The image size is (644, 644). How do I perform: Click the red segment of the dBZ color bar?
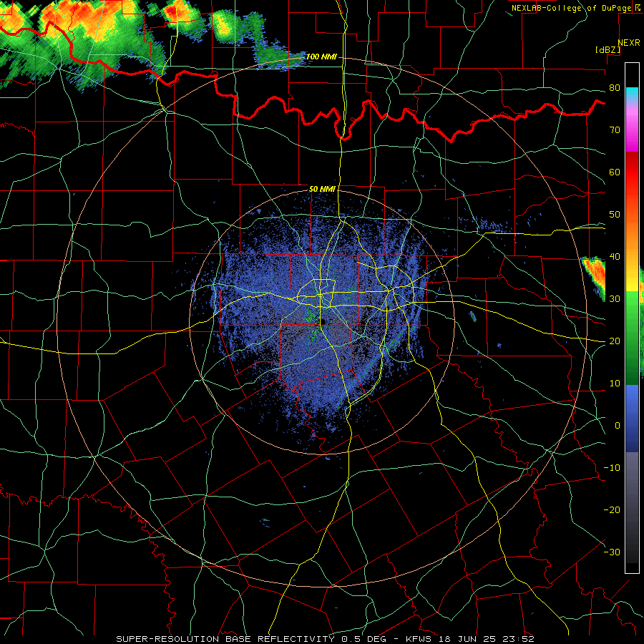click(632, 172)
